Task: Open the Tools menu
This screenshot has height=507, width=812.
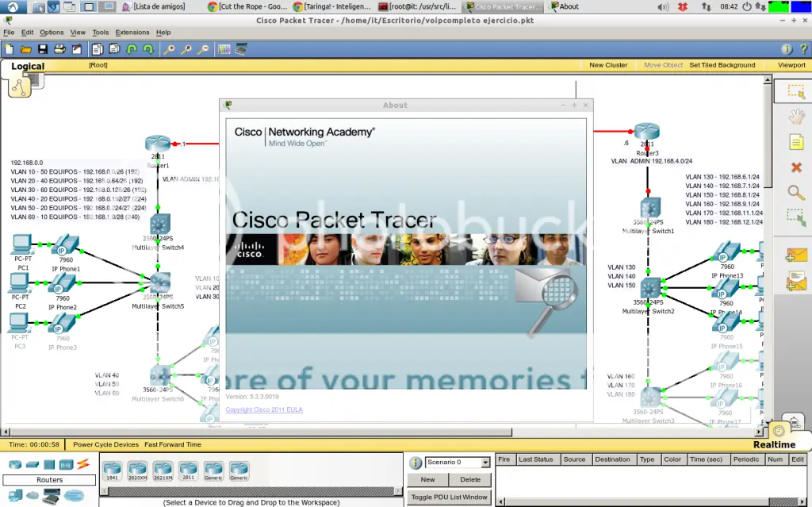Action: tap(101, 33)
